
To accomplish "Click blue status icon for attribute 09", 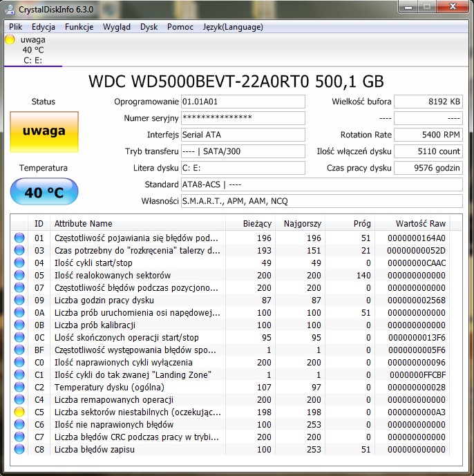I will pyautogui.click(x=19, y=300).
